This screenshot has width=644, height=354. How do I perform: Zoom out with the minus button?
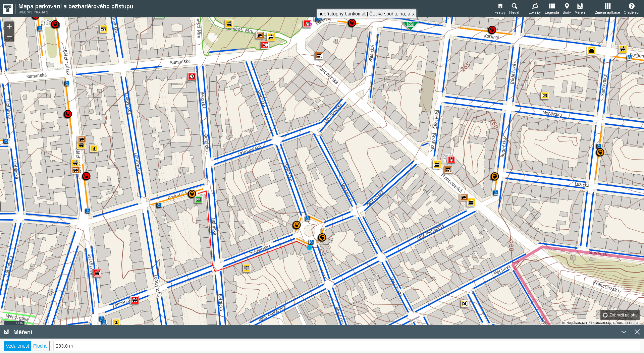(x=9, y=36)
